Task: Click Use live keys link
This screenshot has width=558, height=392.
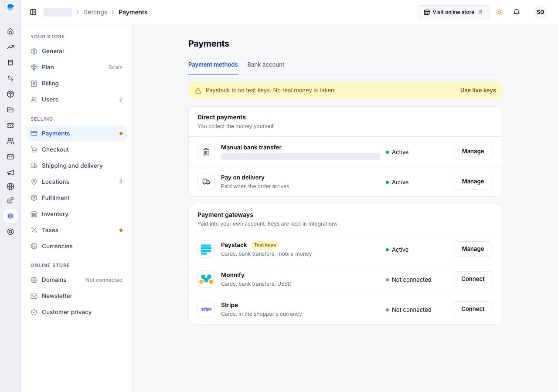Action: click(478, 91)
